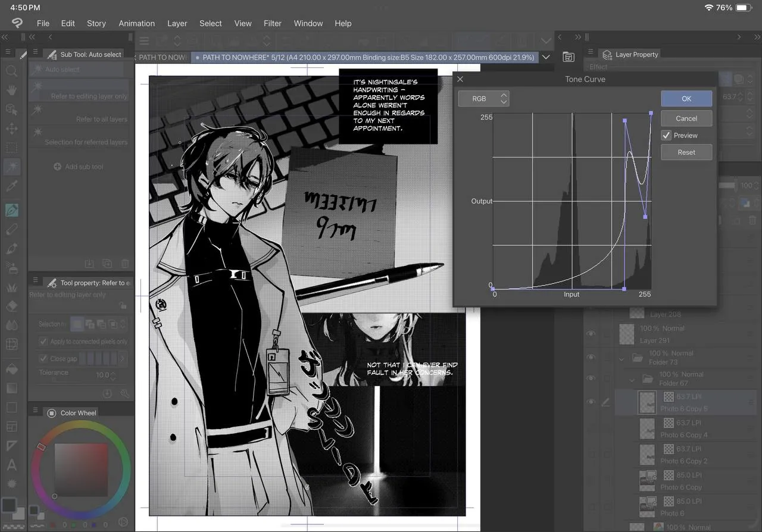
Task: Open the Filter menu
Action: tap(273, 23)
